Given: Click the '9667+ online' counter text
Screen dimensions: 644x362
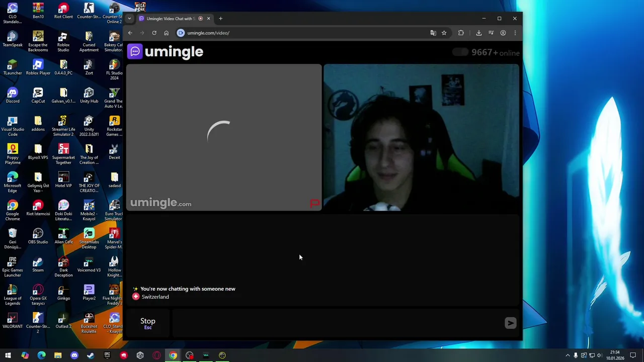Looking at the screenshot, I should (495, 53).
